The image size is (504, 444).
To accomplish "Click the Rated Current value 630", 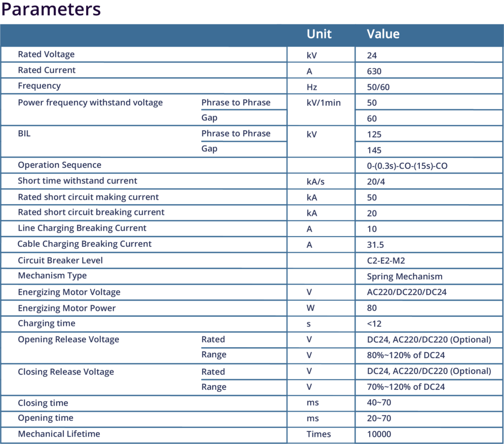I will tap(374, 71).
